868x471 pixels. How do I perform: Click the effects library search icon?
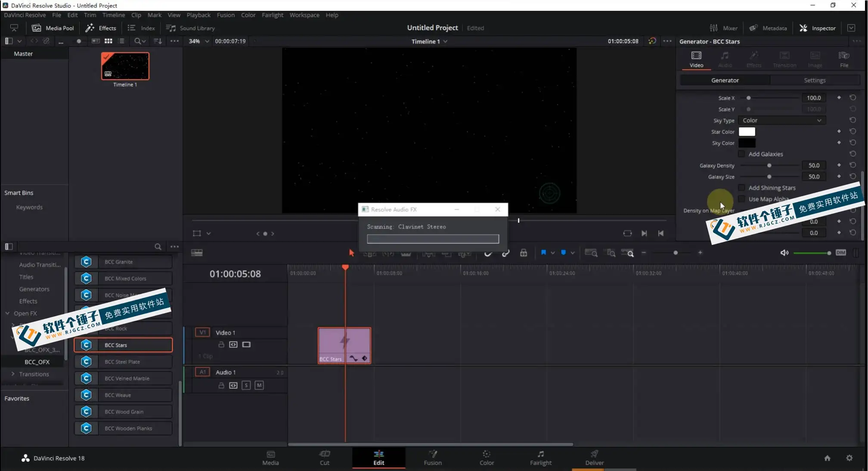(x=158, y=247)
